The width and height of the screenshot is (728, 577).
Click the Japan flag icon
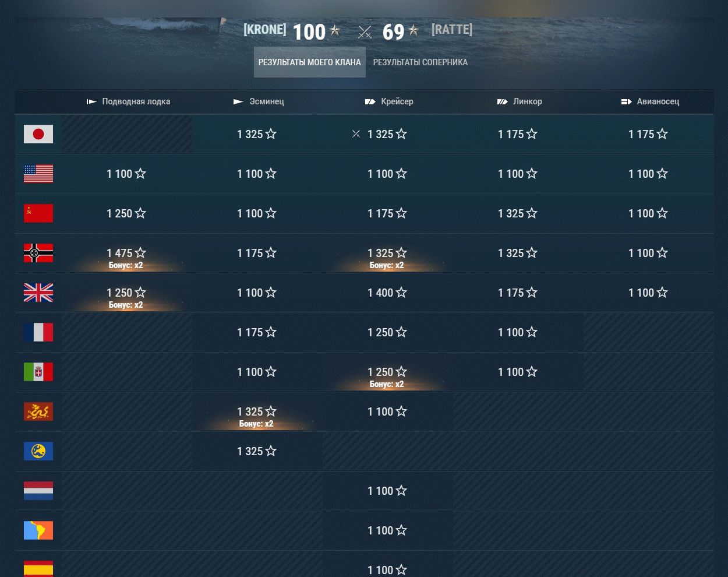(x=38, y=134)
